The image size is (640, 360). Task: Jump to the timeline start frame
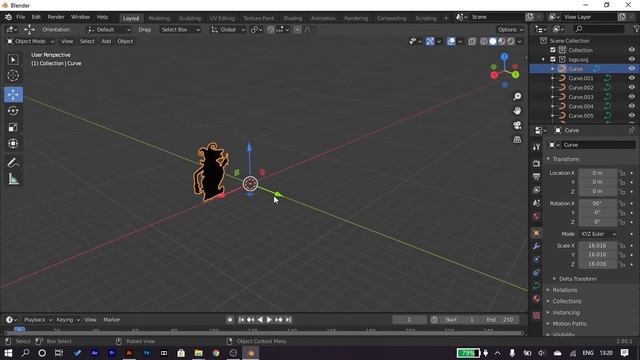[x=241, y=320]
